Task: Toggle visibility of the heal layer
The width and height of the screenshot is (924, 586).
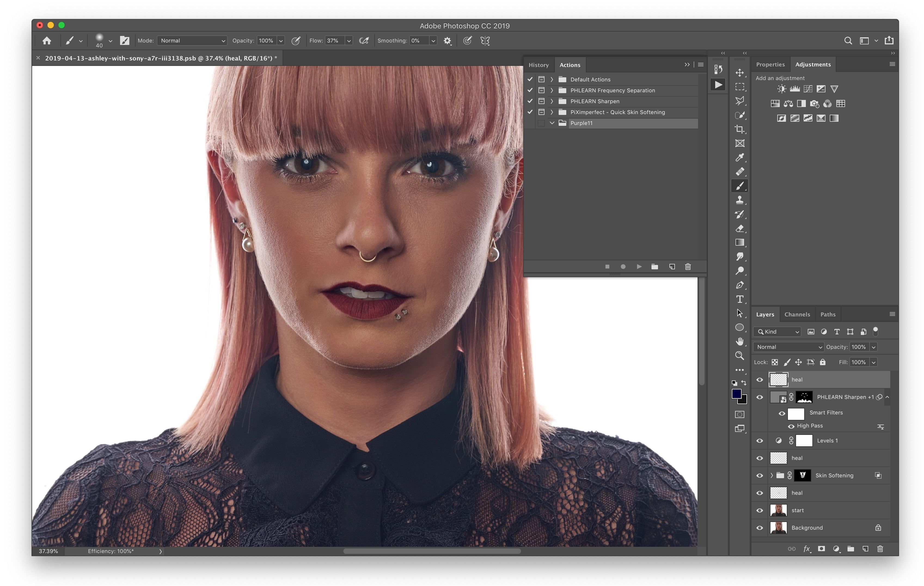Action: tap(759, 379)
